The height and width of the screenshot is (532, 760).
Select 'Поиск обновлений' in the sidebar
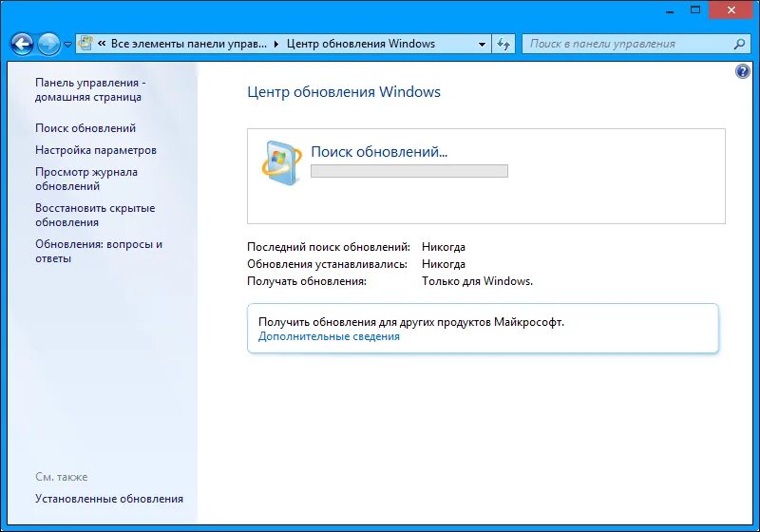click(85, 128)
